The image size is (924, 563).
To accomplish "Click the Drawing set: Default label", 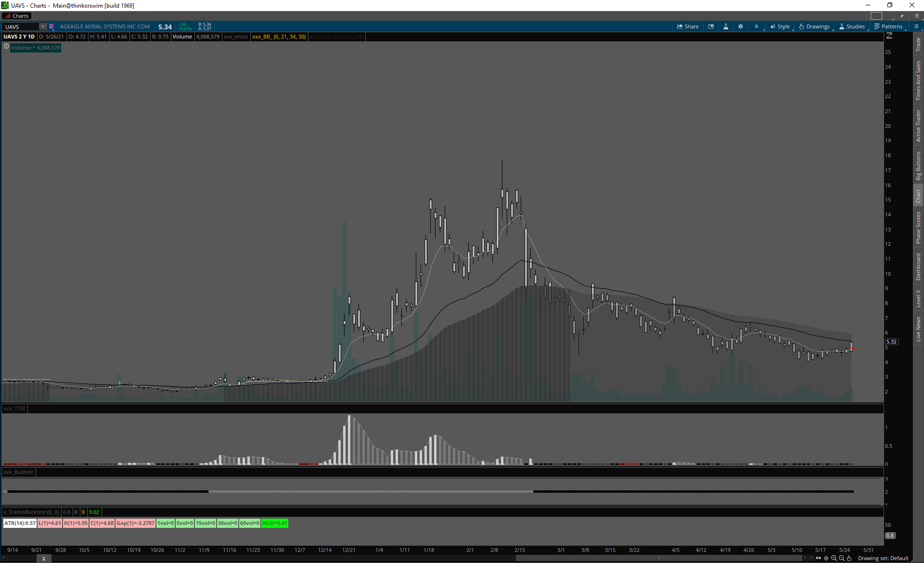I will 883,558.
